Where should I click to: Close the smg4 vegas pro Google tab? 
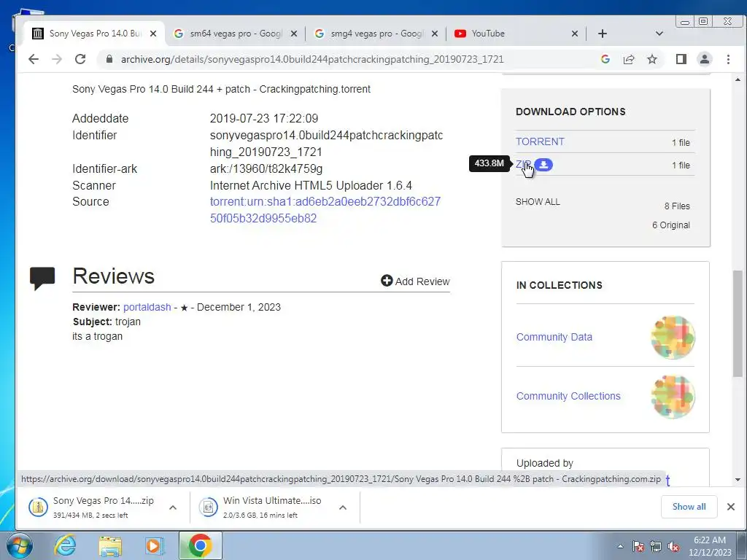(435, 34)
